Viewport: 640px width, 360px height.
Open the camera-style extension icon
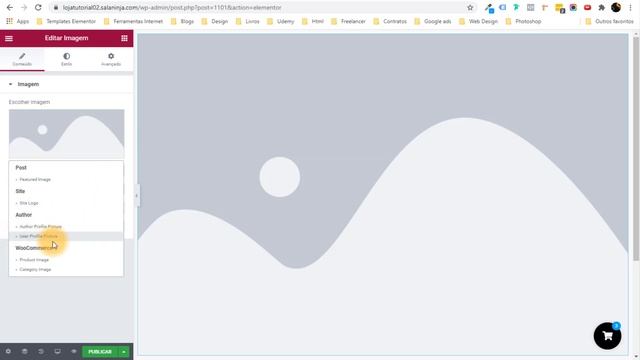[x=573, y=7]
